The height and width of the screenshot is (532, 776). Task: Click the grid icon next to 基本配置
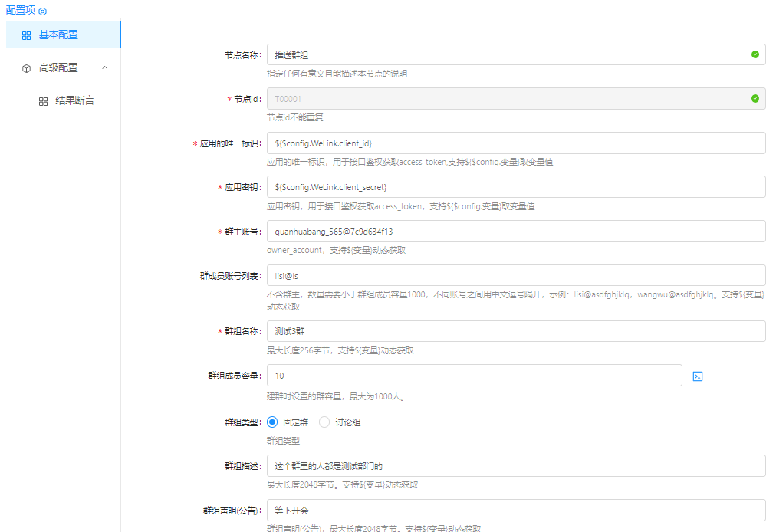click(26, 35)
